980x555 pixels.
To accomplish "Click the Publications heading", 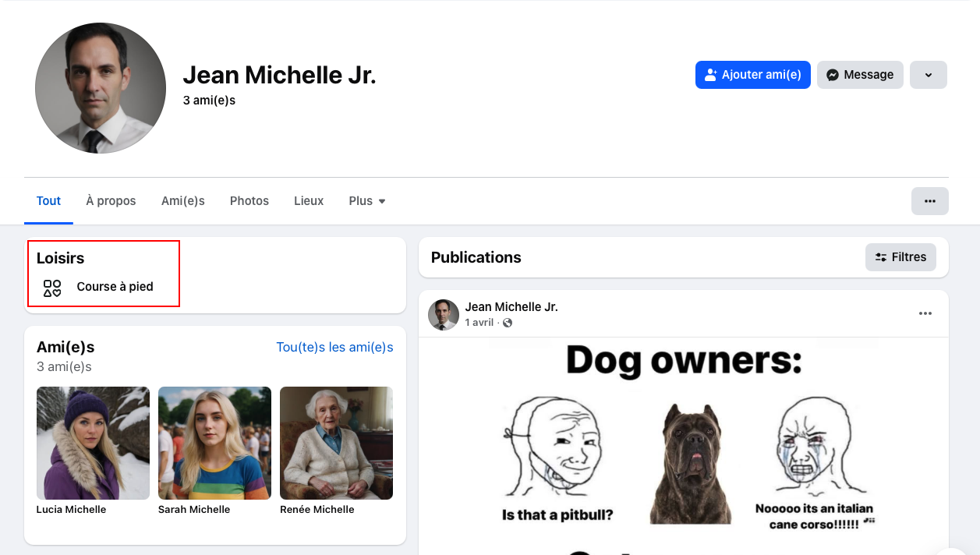I will [x=476, y=257].
